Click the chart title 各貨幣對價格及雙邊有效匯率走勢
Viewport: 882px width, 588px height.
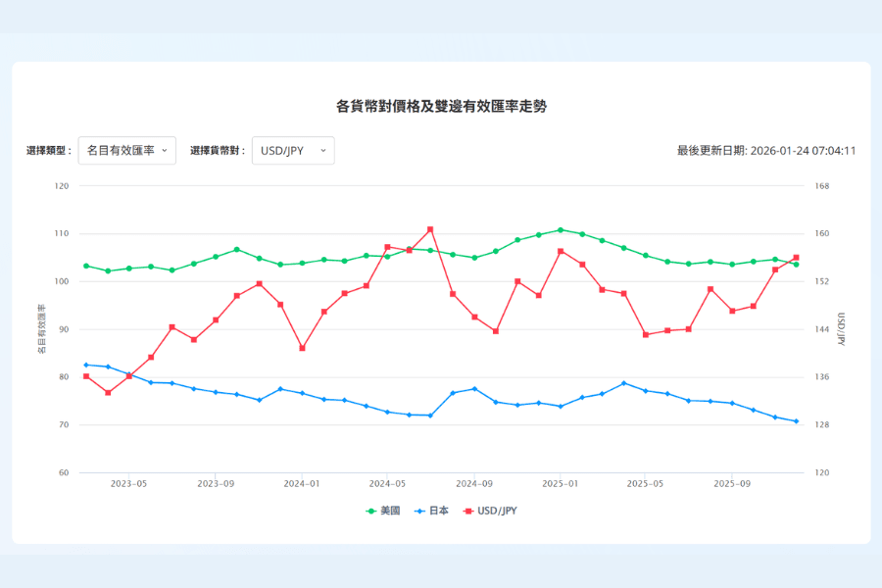coord(441,107)
